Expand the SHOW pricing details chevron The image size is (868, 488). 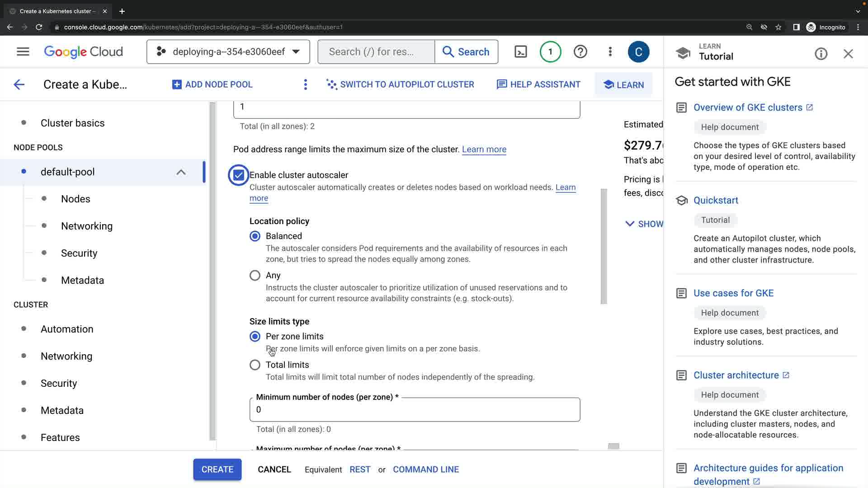tap(630, 224)
